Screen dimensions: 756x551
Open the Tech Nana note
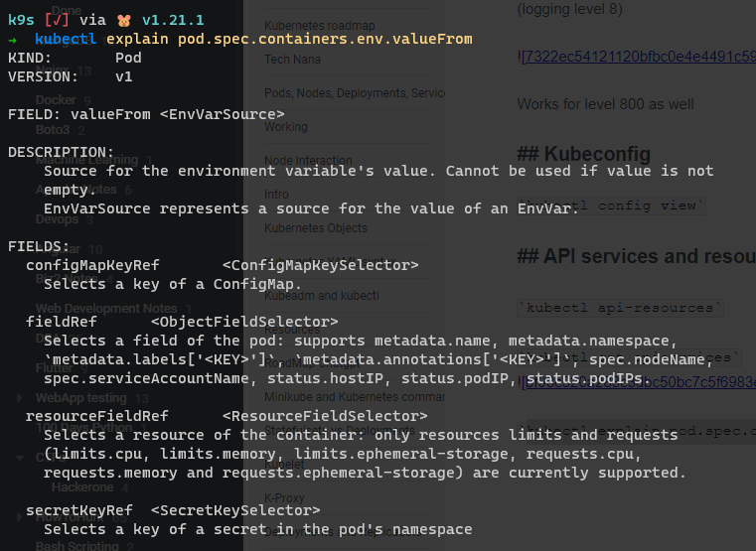click(x=292, y=60)
